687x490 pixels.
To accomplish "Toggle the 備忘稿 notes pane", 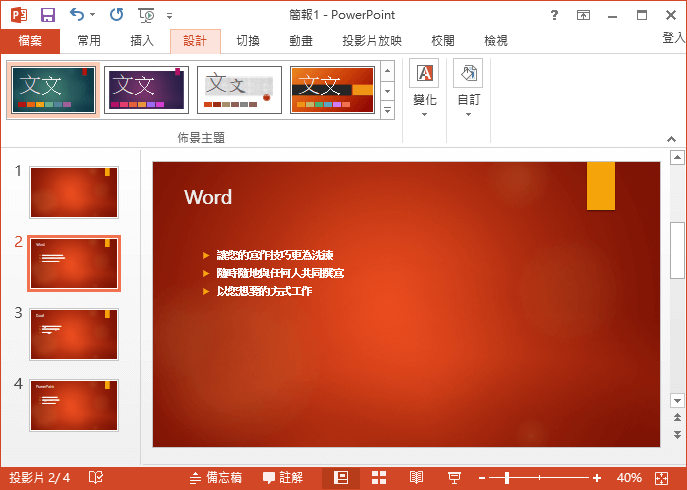I will (x=216, y=478).
